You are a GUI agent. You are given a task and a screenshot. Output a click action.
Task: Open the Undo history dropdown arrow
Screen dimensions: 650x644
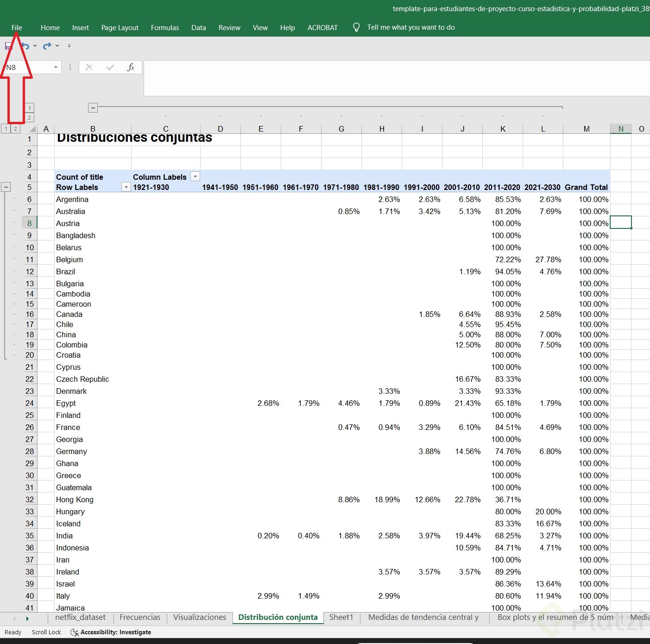tap(35, 46)
